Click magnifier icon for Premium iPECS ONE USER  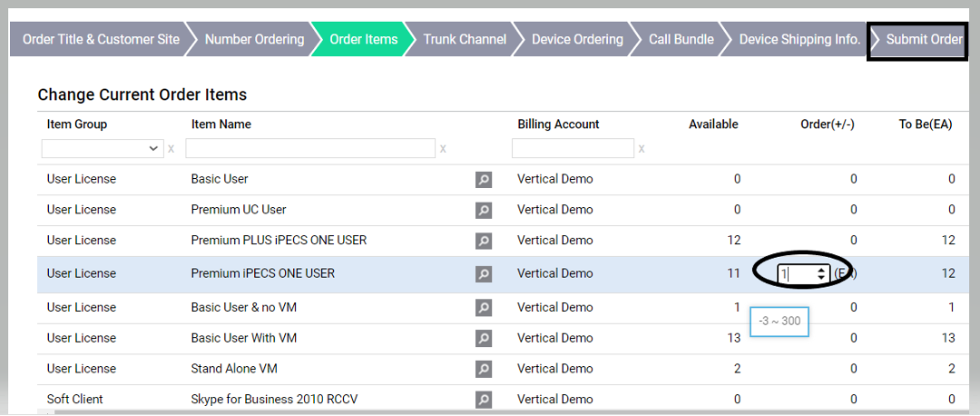point(484,274)
